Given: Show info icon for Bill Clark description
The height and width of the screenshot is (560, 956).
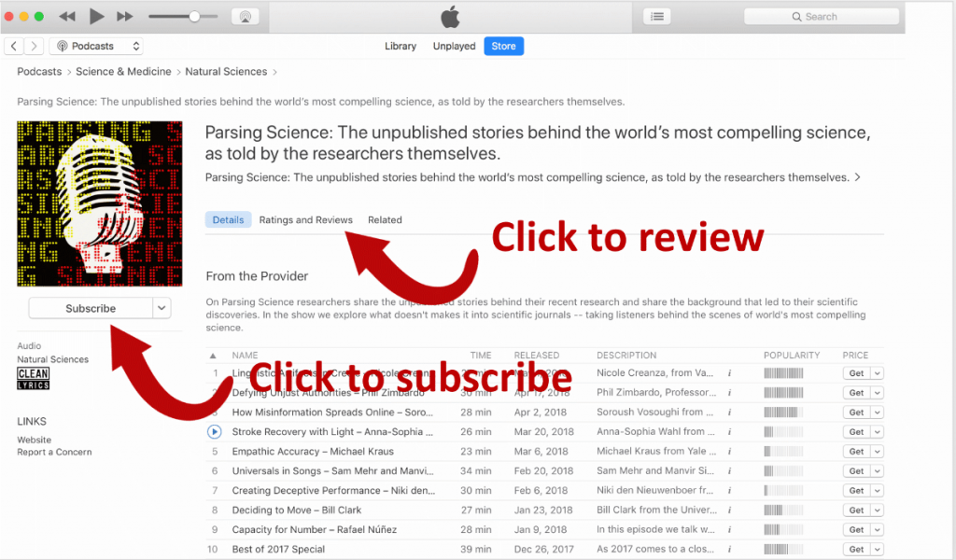Looking at the screenshot, I should click(729, 510).
